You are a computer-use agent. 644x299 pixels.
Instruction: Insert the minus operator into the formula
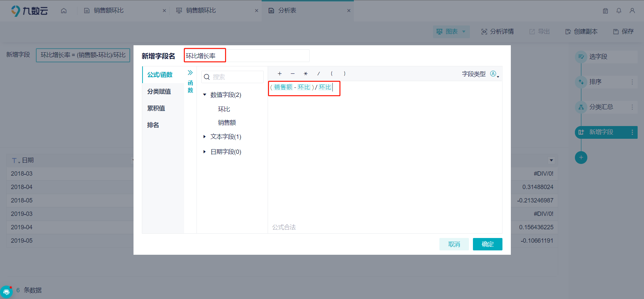(292, 73)
